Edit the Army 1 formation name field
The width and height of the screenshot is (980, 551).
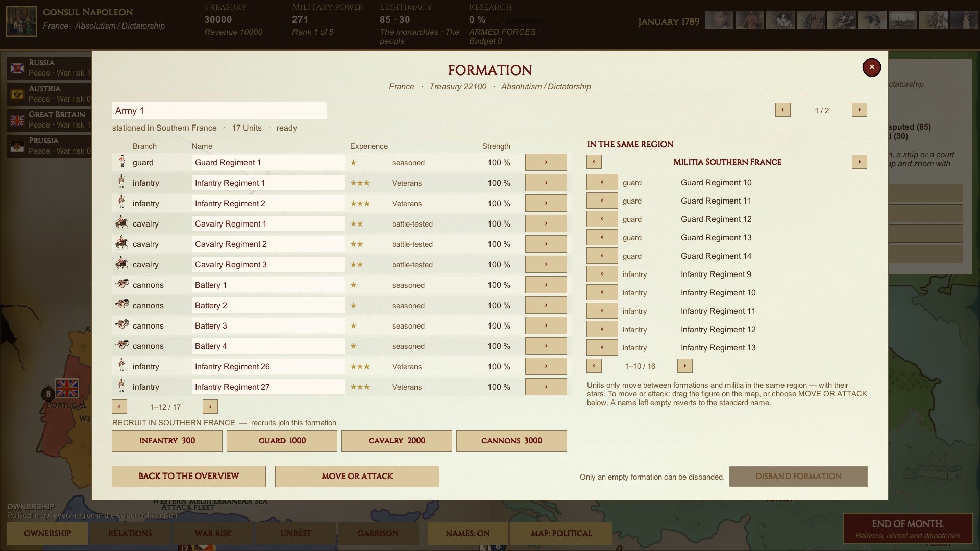click(x=219, y=111)
